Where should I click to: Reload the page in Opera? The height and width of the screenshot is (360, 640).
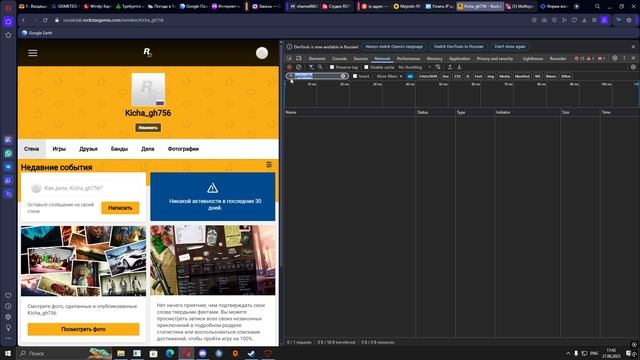point(45,20)
